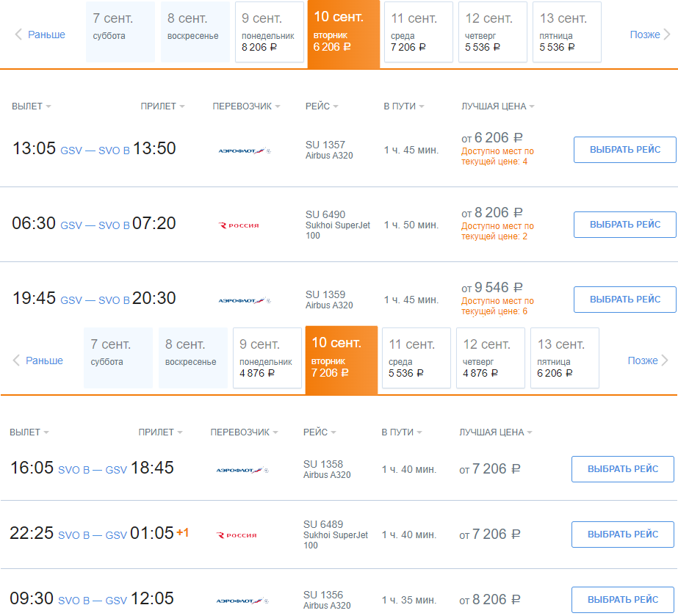The image size is (678, 616).
Task: Choose flight SU 1359 with ВЫБРАТЬ РЕЙС
Action: click(x=625, y=299)
